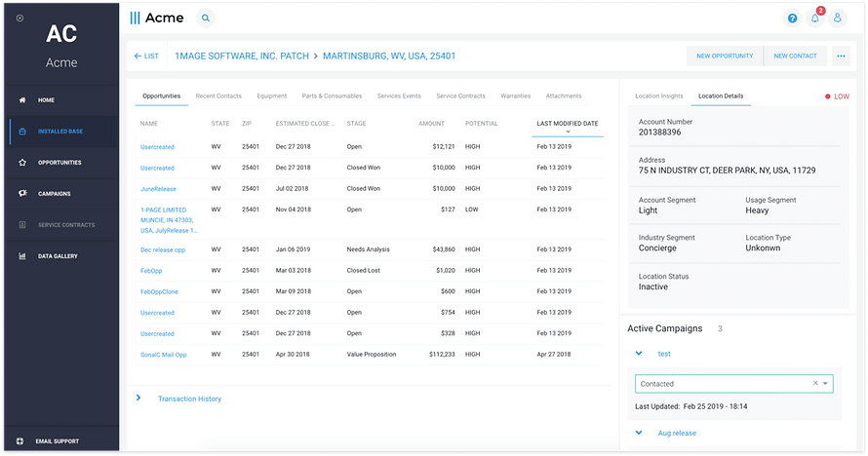Click the New Opportunity button
This screenshot has height=456, width=868.
coord(725,56)
